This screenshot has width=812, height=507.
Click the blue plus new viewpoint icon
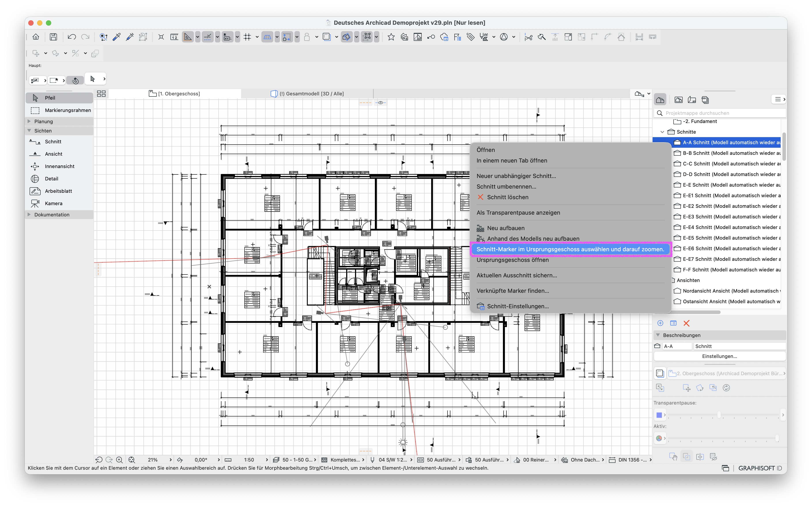[660, 323]
